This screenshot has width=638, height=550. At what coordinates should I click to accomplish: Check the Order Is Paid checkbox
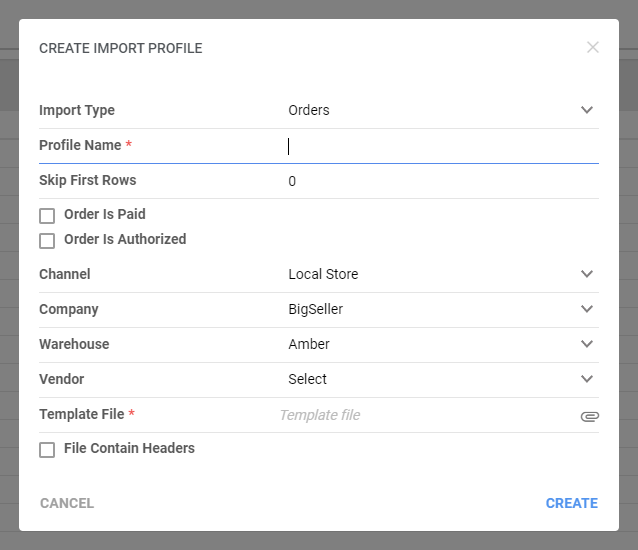47,216
